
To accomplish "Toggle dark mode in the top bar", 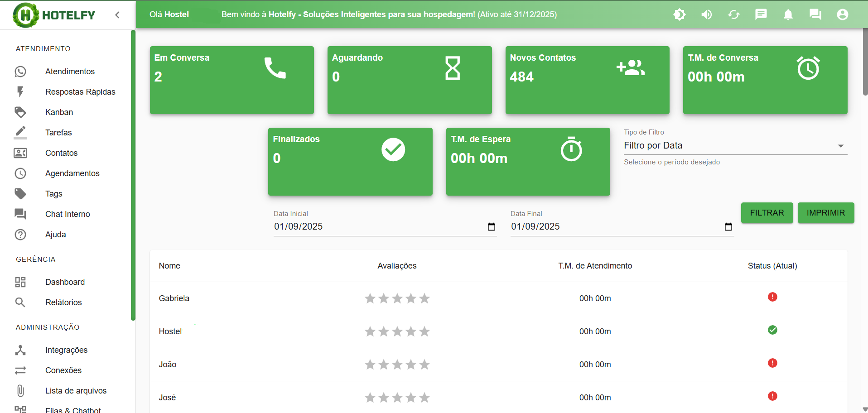I will point(679,14).
